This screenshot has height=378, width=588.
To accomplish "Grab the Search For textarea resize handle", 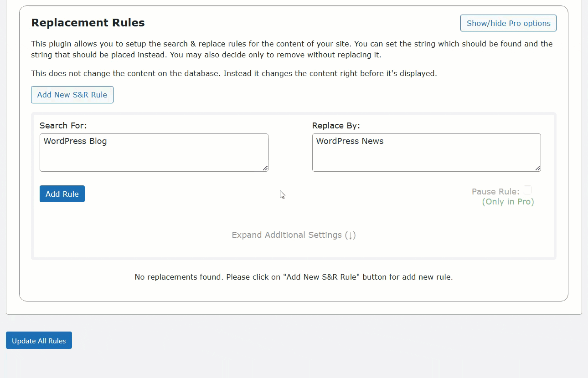I will [265, 168].
